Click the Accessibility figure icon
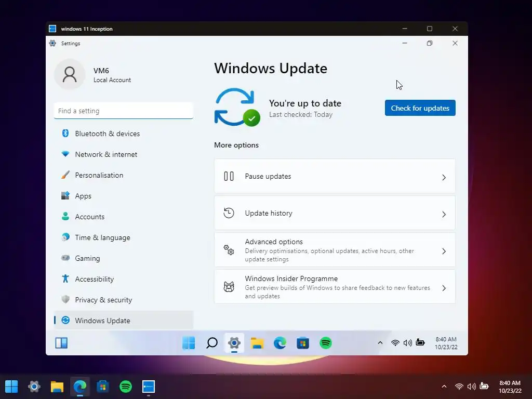The image size is (532, 399). coord(65,278)
